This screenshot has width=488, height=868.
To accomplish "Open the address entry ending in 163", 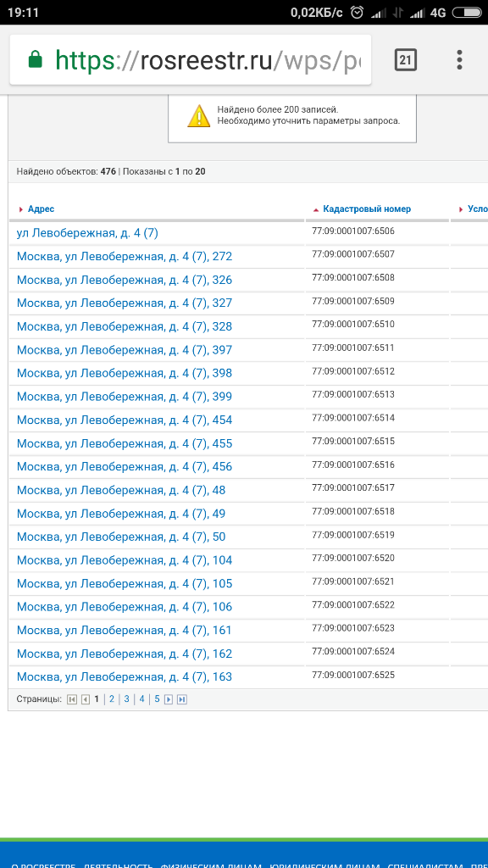I will 125,677.
